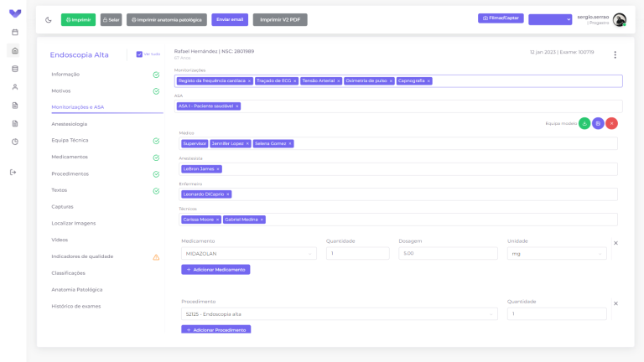
Task: Toggle dark mode moon icon
Action: [x=49, y=20]
